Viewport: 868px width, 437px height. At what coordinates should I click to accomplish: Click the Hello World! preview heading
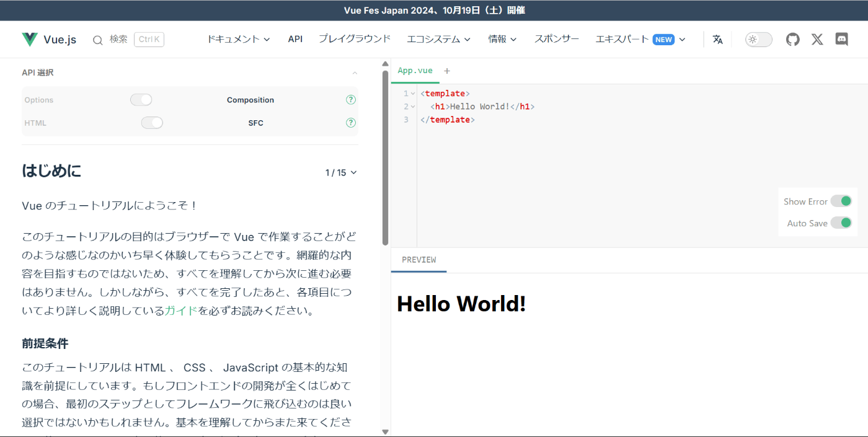(461, 304)
